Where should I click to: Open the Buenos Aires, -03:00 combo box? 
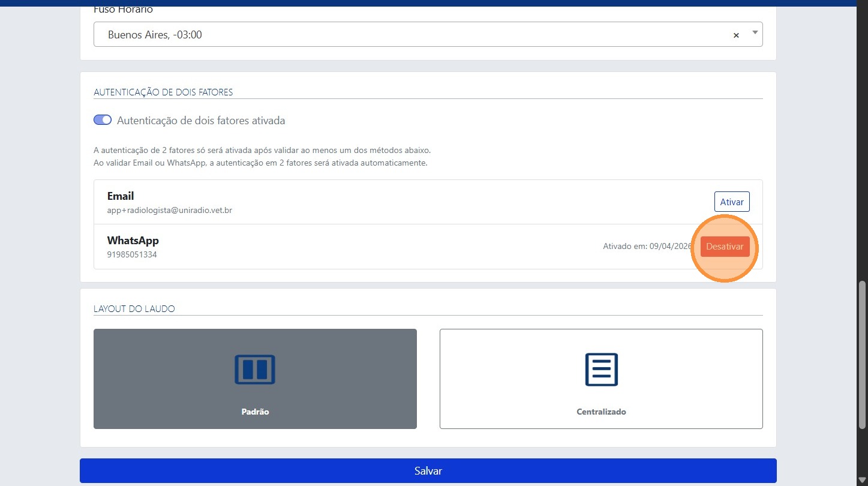[414, 35]
